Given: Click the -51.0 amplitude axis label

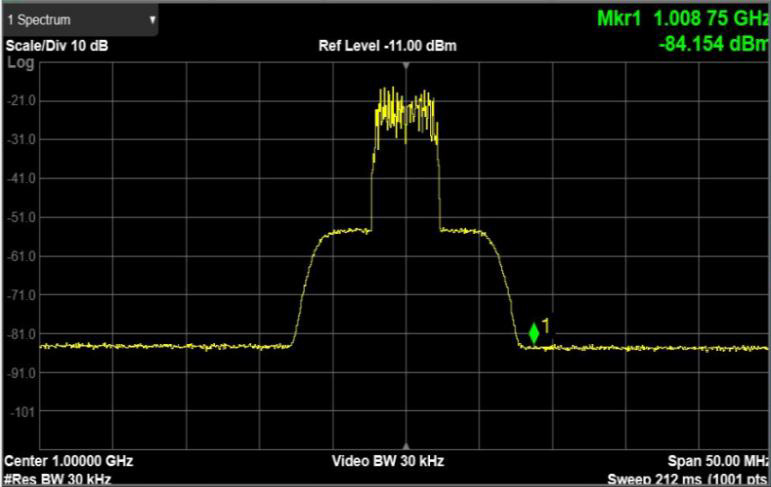Looking at the screenshot, I should [22, 217].
